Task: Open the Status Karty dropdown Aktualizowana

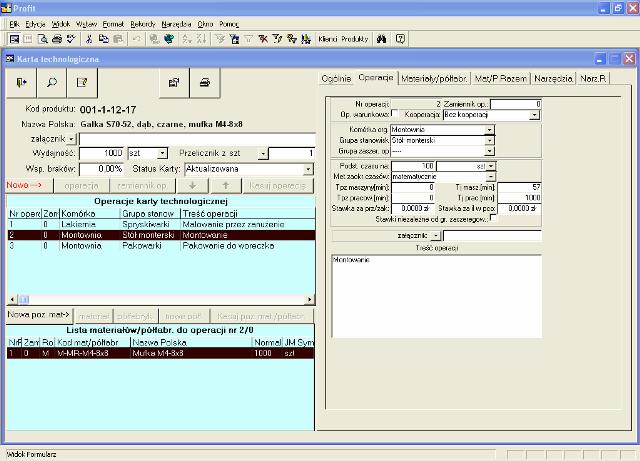Action: 308,169
